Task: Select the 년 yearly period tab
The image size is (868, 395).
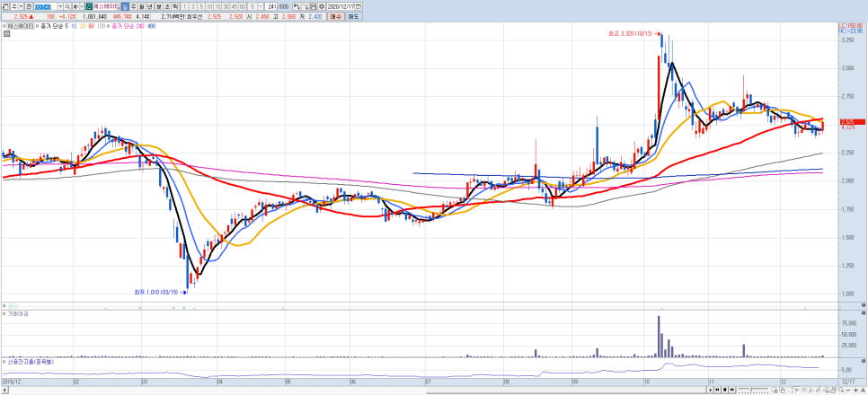Action: tap(149, 6)
